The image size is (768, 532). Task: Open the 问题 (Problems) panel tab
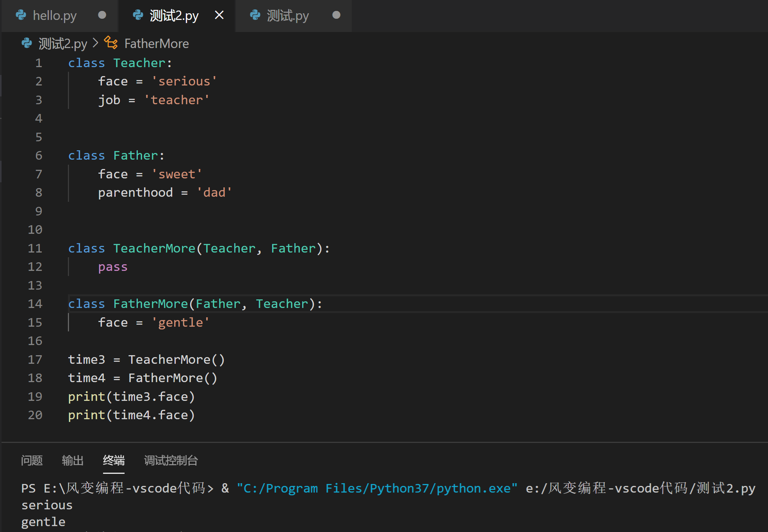coord(32,461)
